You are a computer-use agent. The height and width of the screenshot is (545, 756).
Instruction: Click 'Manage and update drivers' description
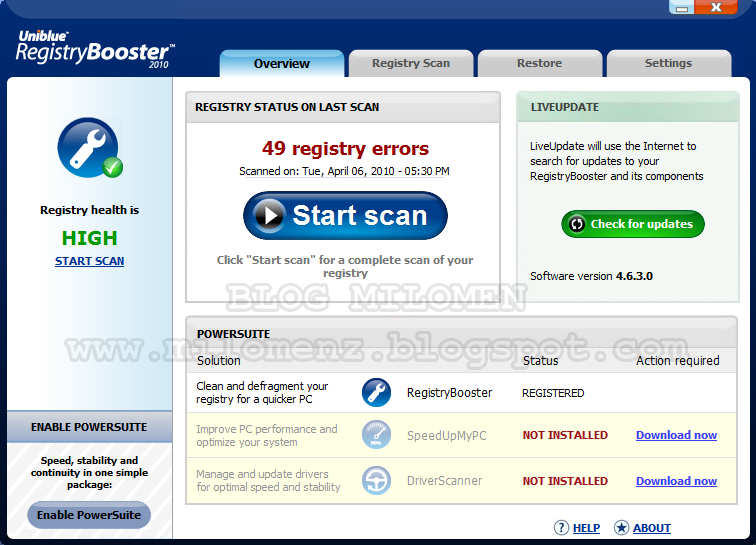click(268, 481)
